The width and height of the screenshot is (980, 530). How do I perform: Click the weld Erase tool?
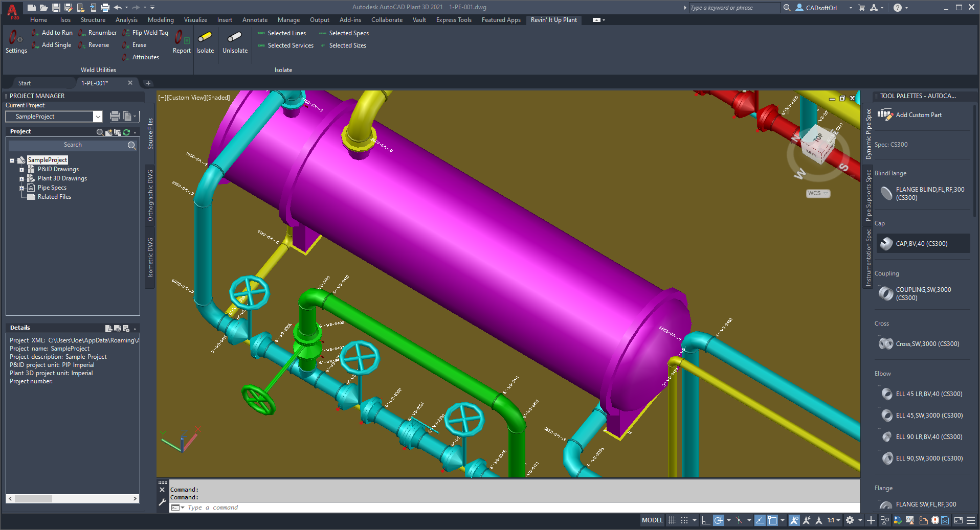(x=135, y=45)
